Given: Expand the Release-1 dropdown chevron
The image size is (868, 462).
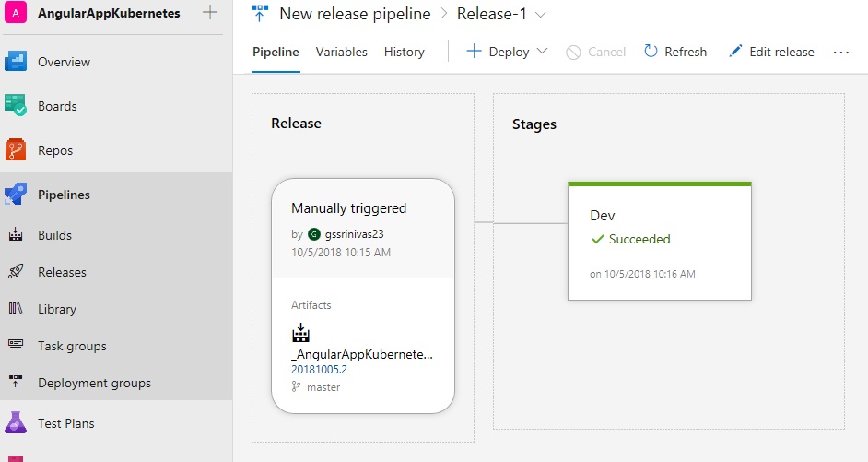Looking at the screenshot, I should point(541,15).
